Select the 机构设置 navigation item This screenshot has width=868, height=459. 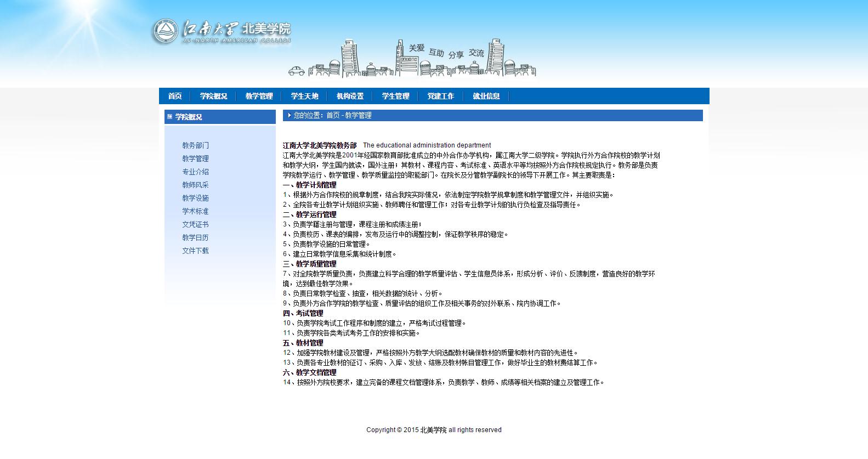coord(350,96)
